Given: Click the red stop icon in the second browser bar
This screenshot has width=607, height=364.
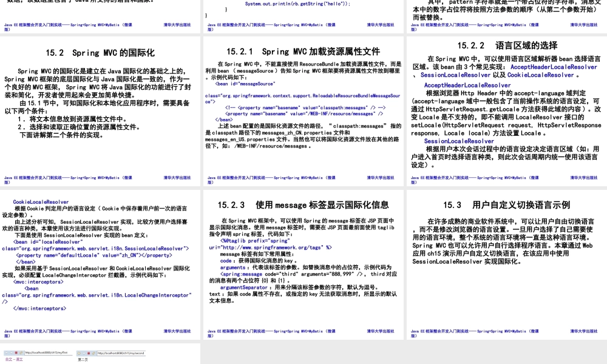Looking at the screenshot, I should (89, 352).
